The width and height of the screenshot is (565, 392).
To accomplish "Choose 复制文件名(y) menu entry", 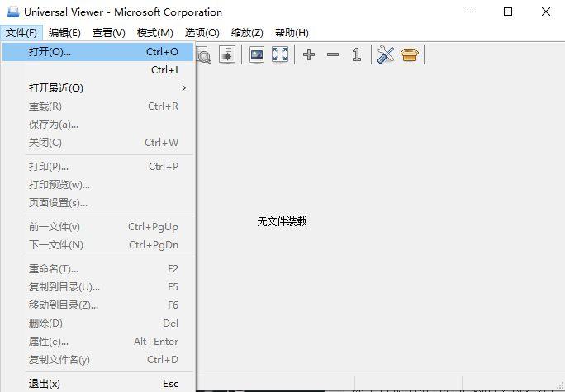I will (x=98, y=360).
